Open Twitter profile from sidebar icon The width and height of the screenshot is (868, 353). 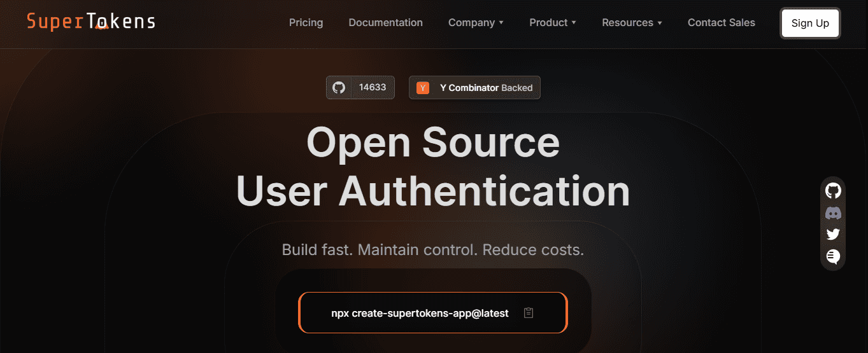click(833, 234)
